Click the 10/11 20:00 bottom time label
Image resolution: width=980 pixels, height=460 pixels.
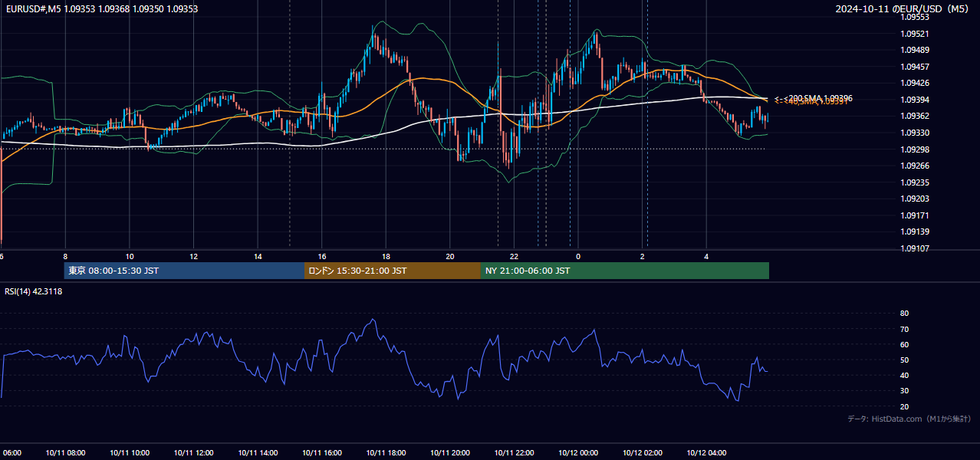pos(450,453)
